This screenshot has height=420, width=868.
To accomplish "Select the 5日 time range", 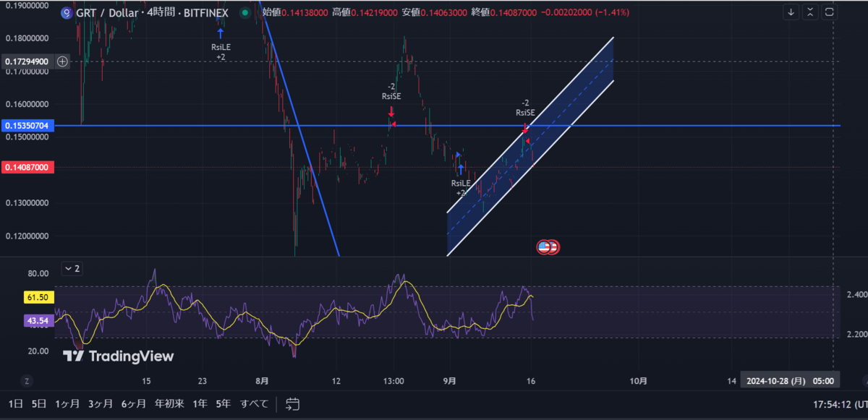I will coord(38,403).
